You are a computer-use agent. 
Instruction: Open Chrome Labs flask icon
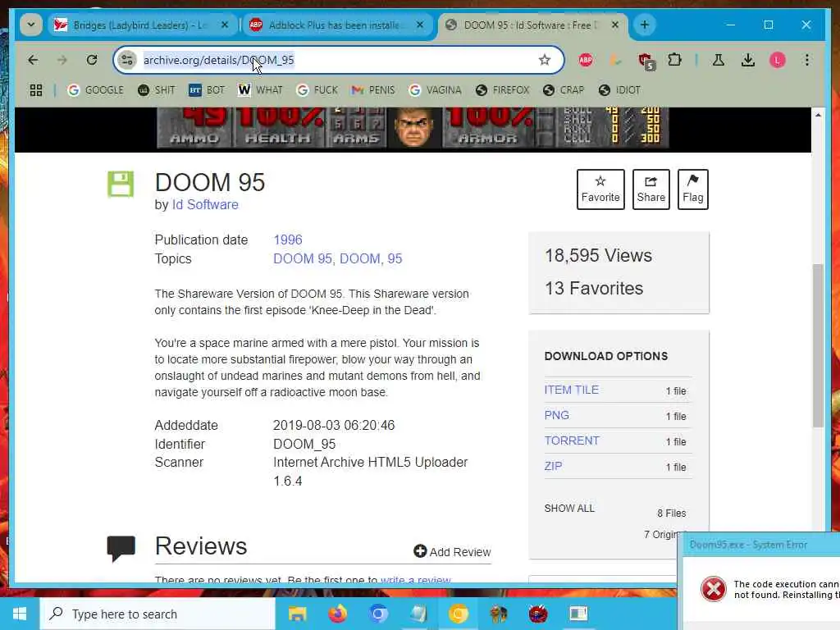click(719, 60)
